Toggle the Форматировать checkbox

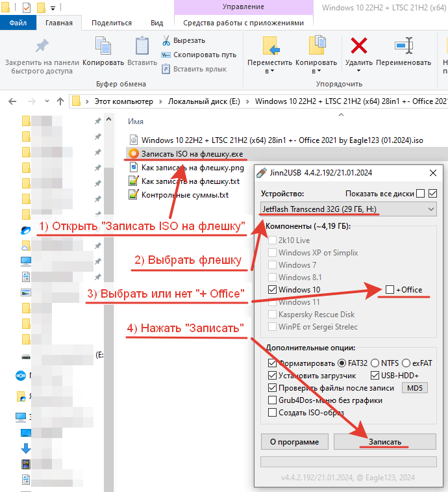[x=272, y=363]
